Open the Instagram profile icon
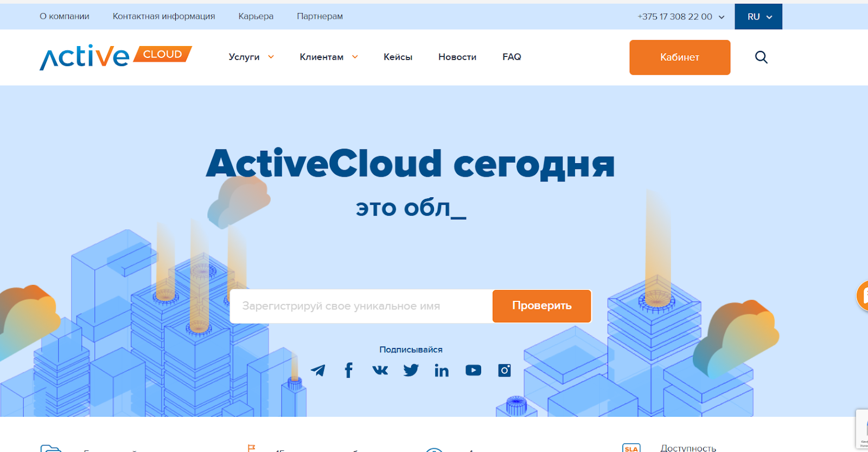Screen dimensions: 868x452 click(505, 370)
